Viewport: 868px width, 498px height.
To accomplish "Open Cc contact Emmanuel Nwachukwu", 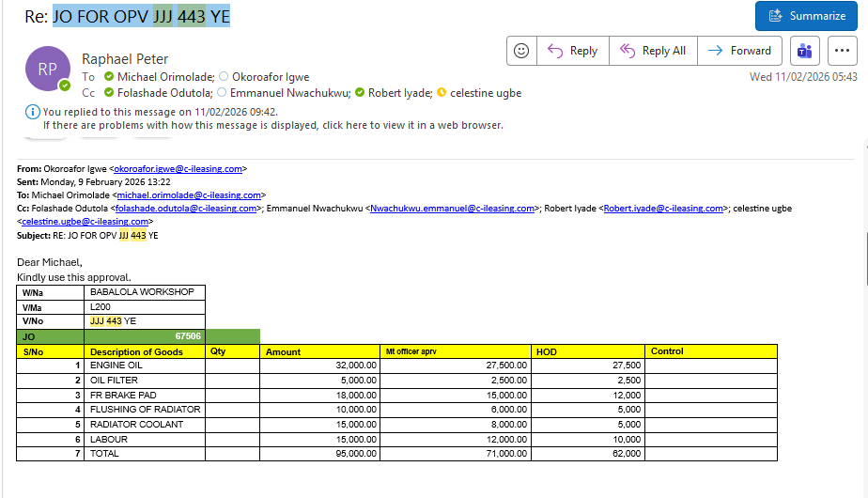I will coord(290,93).
